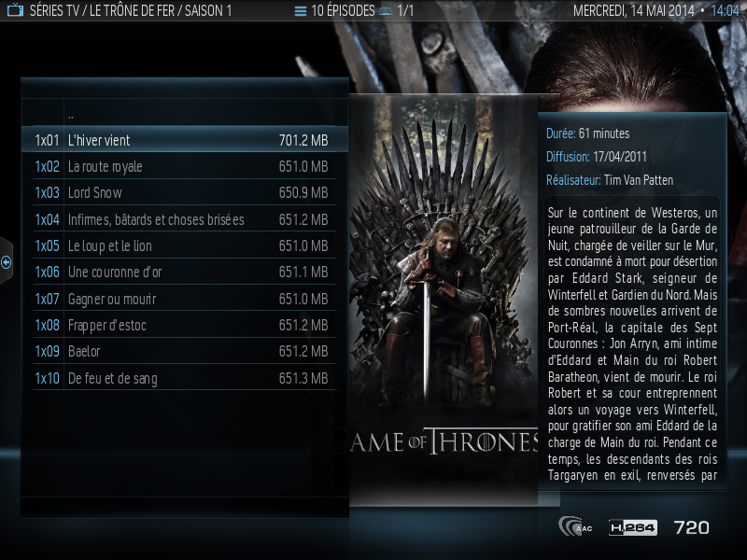Viewport: 747px width, 560px height.
Task: Click the Game of Thrones poster thumbnail
Action: point(444,299)
